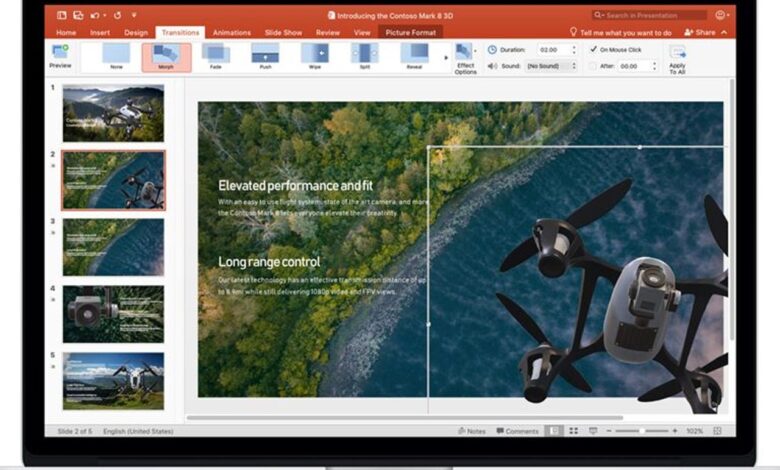780x470 pixels.
Task: Open the Slide Show tab
Action: 284,32
